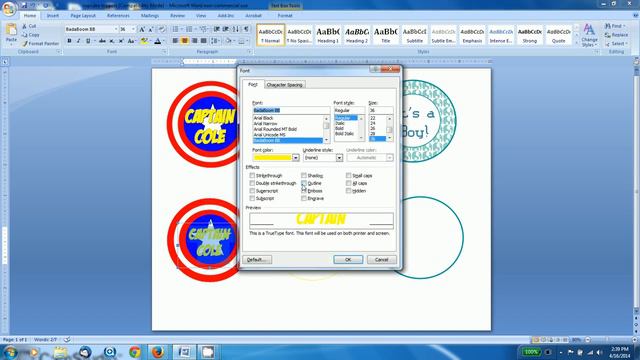Click the Cut scissors icon
Screen dimensions: 640x360
[24, 26]
